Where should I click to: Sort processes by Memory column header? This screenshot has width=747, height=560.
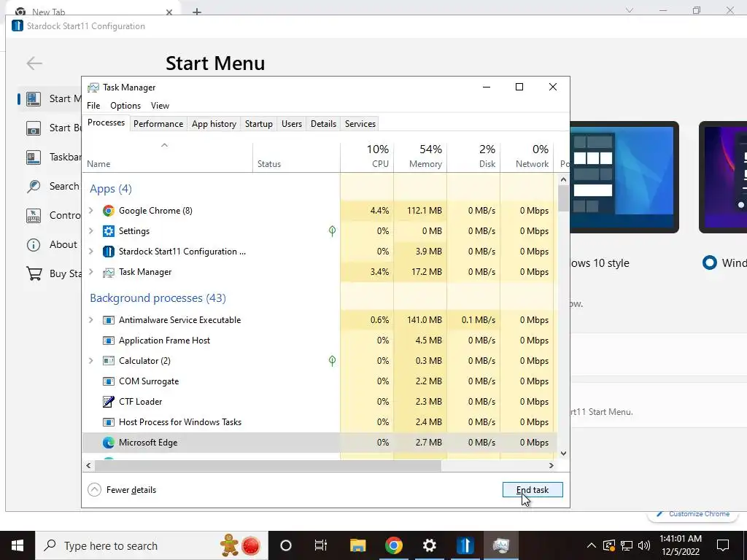(x=420, y=157)
